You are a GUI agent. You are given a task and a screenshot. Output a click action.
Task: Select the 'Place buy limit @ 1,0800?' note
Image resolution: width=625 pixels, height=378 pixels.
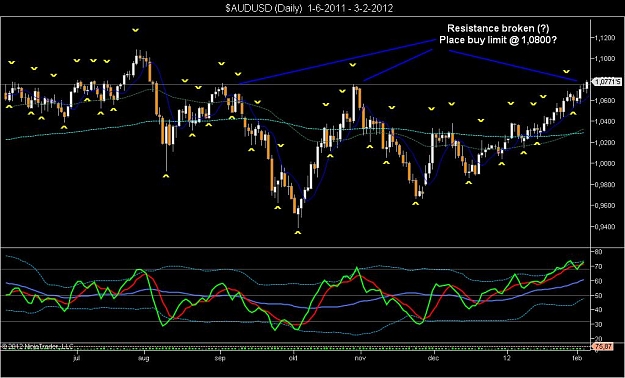tap(498, 40)
